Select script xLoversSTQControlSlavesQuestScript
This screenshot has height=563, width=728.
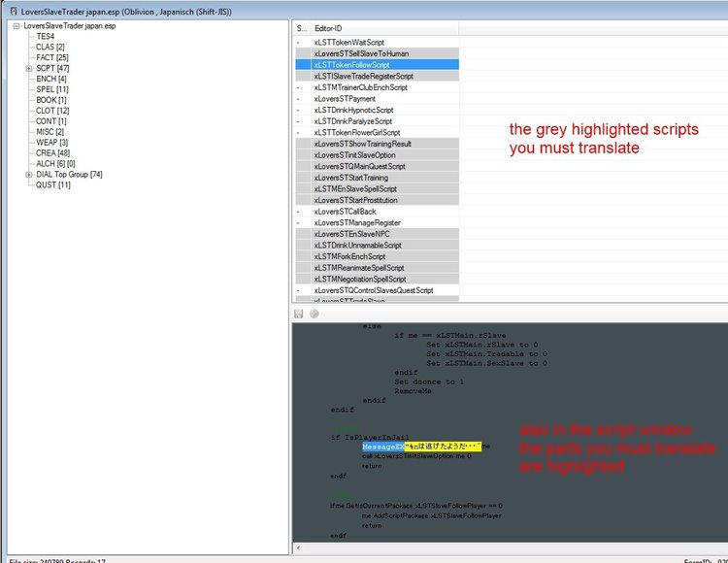pyautogui.click(x=377, y=290)
